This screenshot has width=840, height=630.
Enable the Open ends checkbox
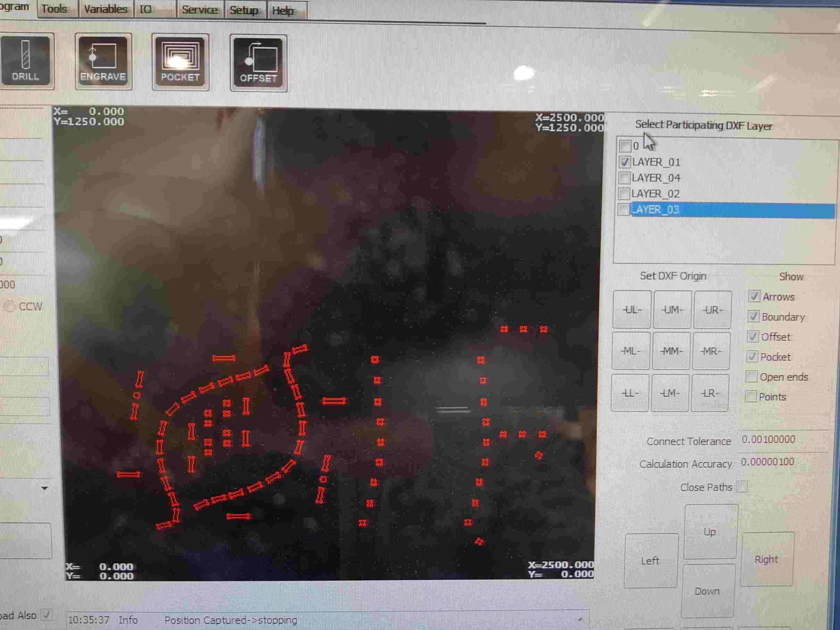pyautogui.click(x=752, y=377)
